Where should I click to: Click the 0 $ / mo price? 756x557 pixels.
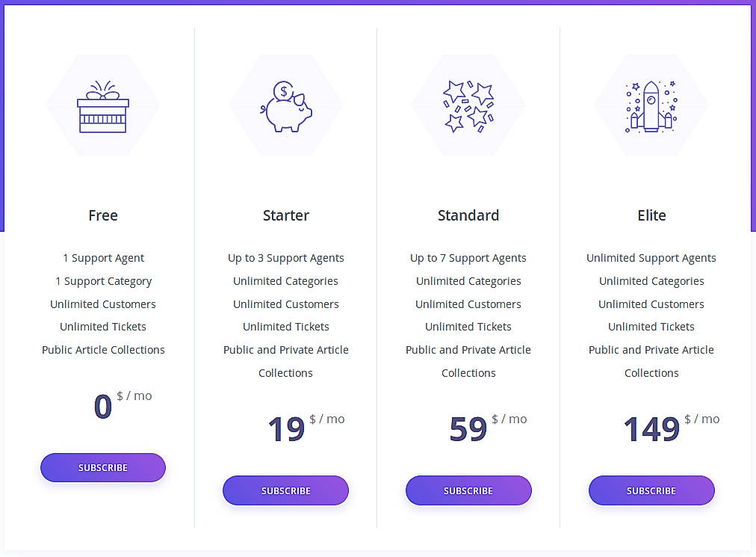coord(104,406)
